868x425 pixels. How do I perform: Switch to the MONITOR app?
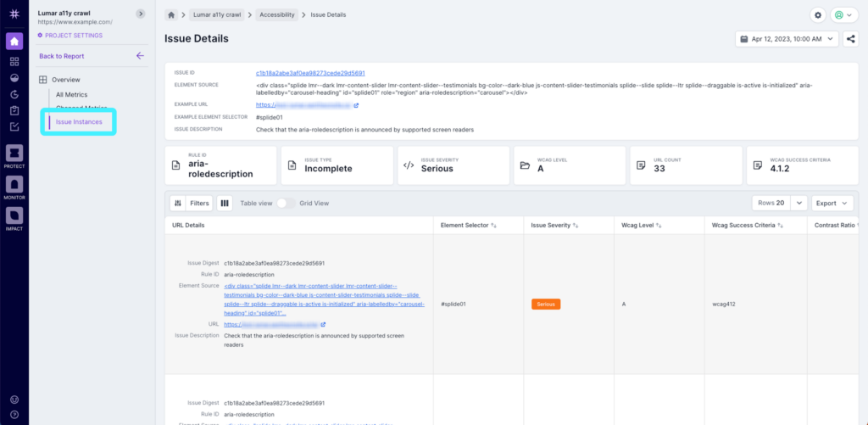[14, 187]
